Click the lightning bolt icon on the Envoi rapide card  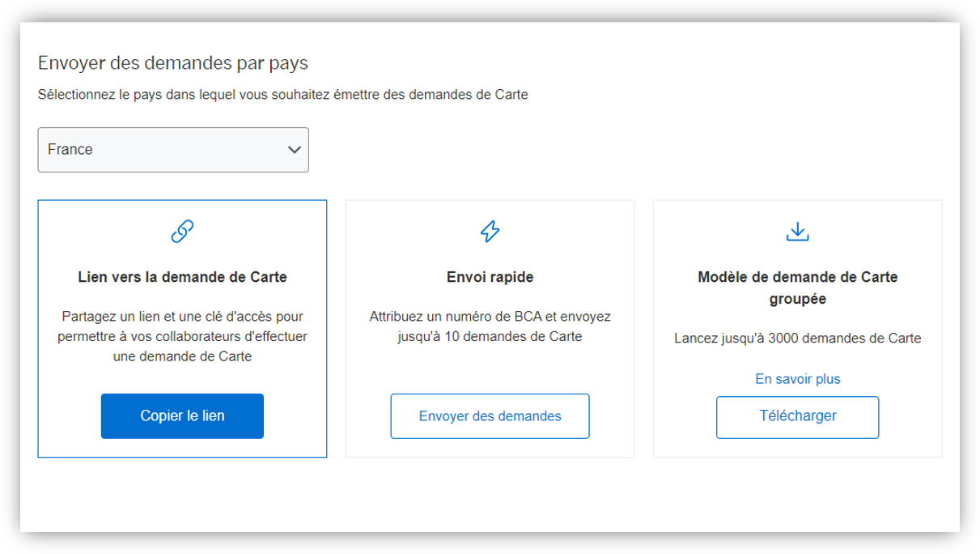(x=490, y=232)
